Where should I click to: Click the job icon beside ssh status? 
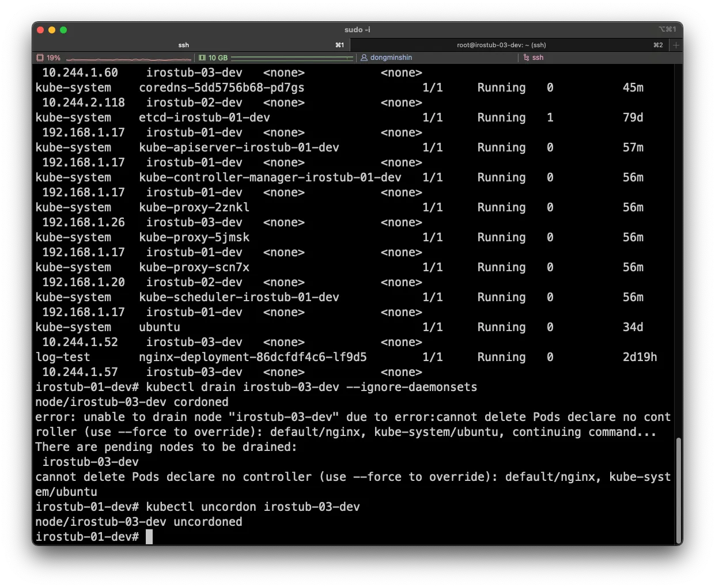(x=527, y=58)
